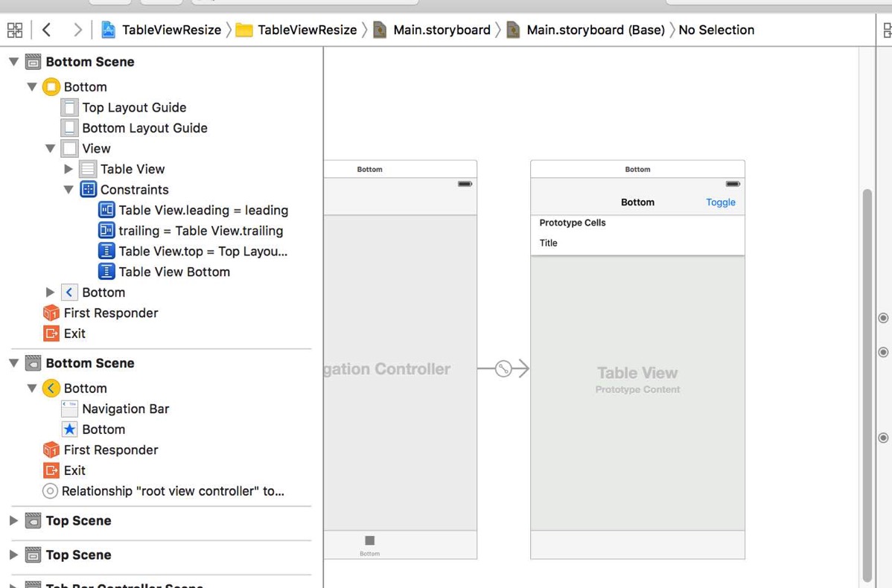892x588 pixels.
Task: Click the TableViewResize project icon in breadcrumb
Action: tap(107, 30)
